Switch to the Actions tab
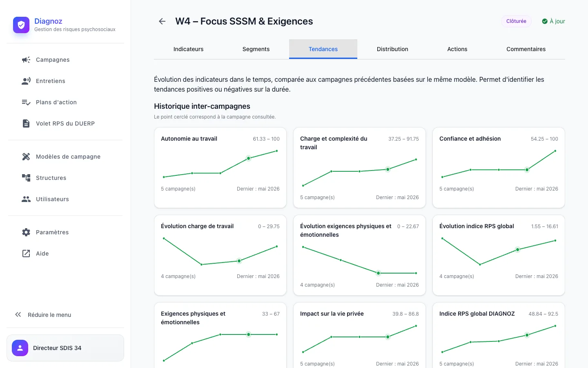 457,49
